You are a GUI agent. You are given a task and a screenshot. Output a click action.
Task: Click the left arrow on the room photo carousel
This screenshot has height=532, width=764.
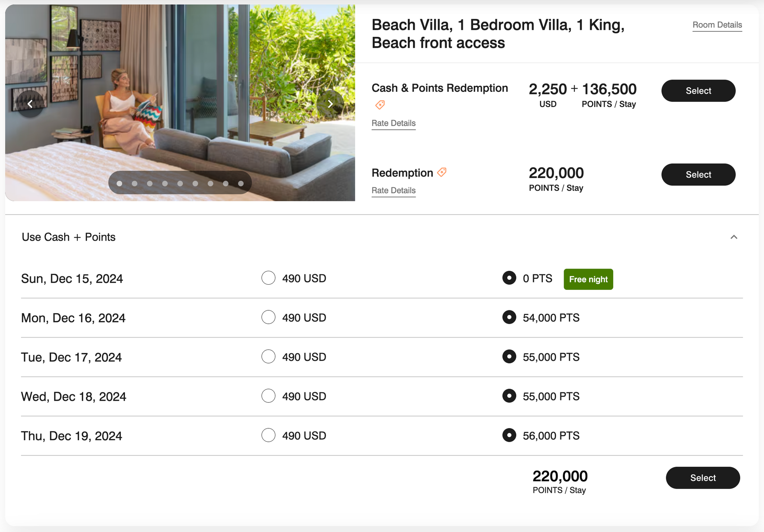pyautogui.click(x=30, y=104)
